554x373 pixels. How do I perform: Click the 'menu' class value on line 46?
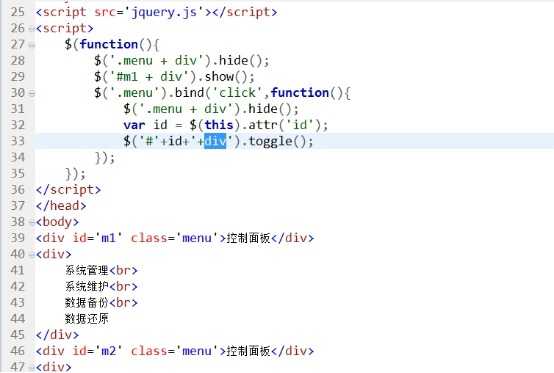[x=197, y=351]
